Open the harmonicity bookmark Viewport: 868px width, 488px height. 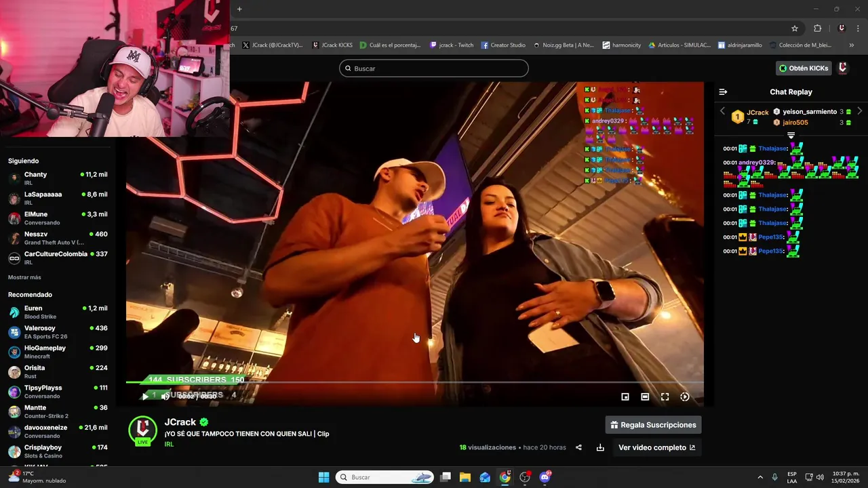(621, 45)
